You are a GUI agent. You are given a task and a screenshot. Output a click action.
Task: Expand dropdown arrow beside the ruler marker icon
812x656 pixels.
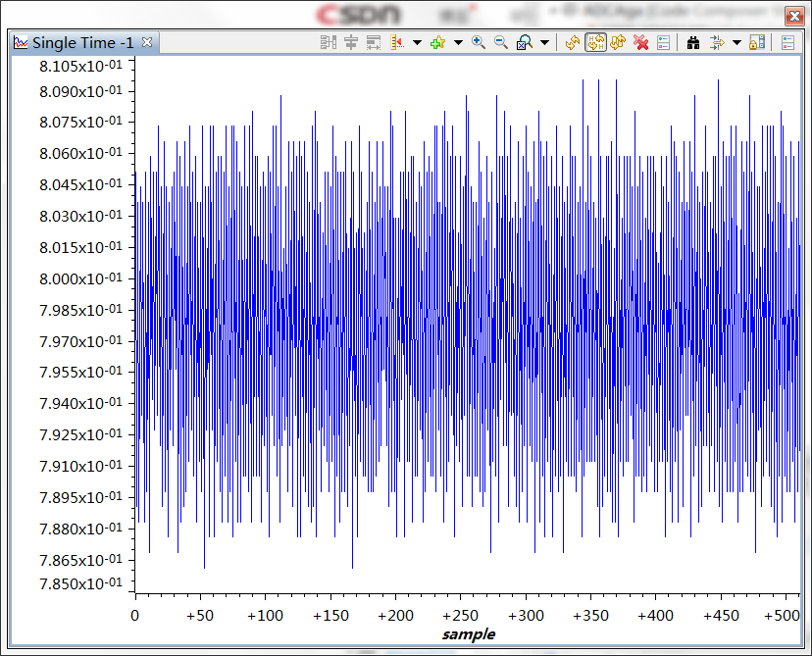[x=417, y=42]
